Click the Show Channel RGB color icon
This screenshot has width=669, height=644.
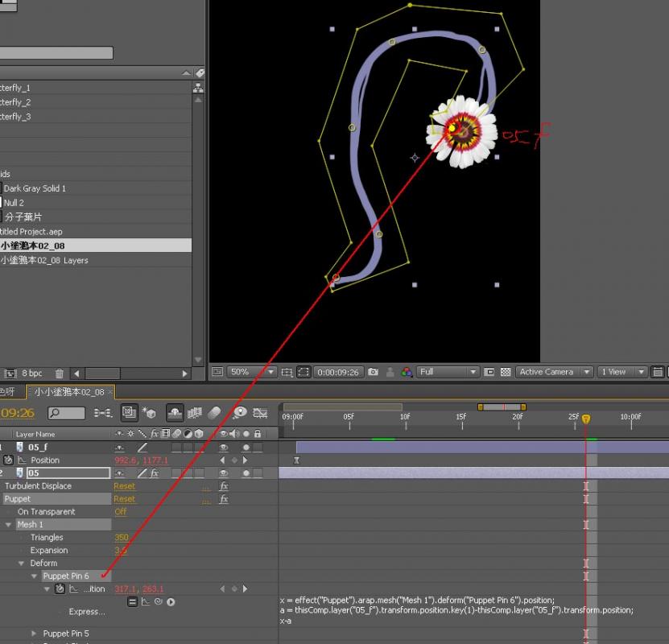[407, 372]
